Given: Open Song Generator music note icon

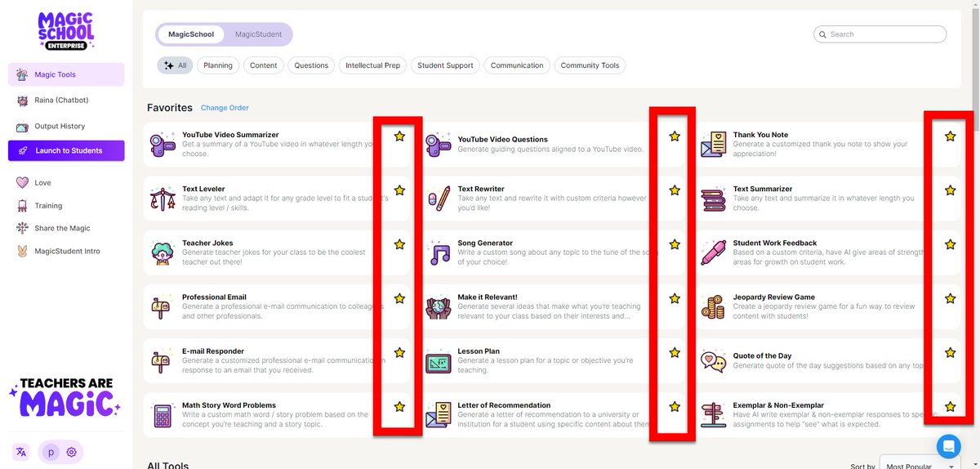Looking at the screenshot, I should tap(439, 253).
